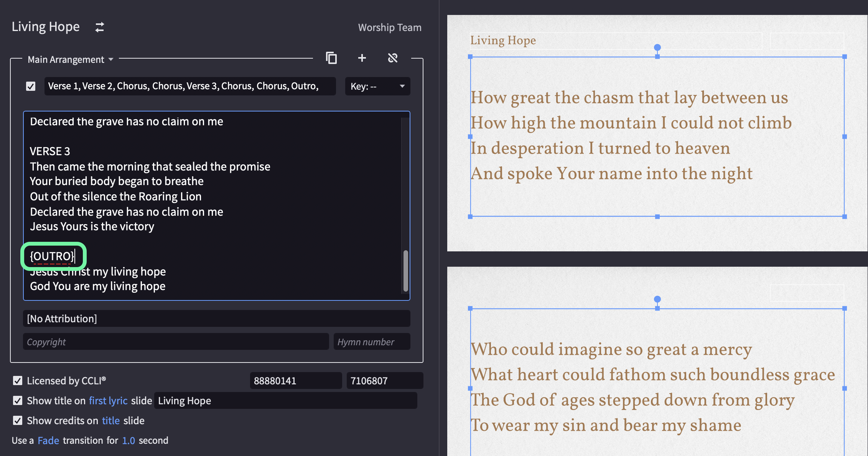Click the Living Hope title on the first slide

(x=503, y=40)
